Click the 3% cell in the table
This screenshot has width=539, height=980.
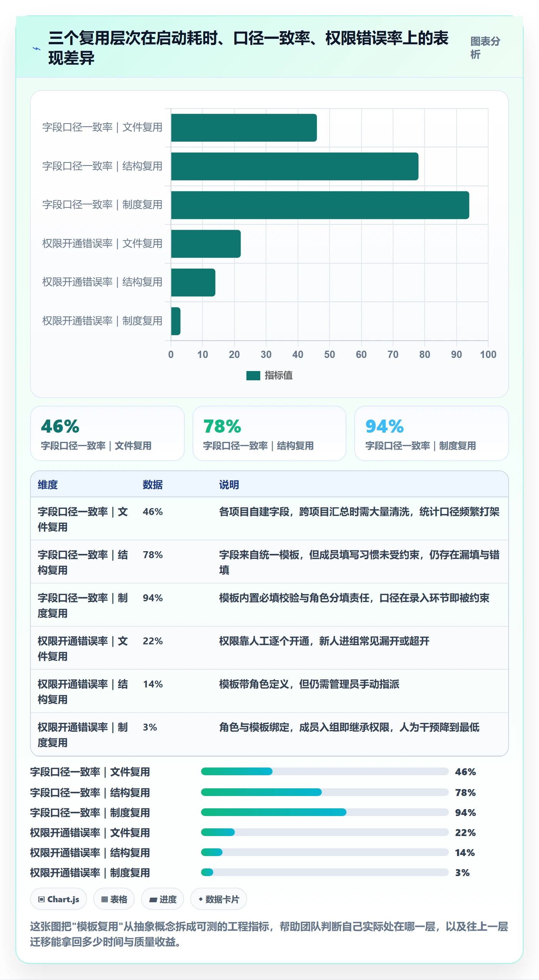click(x=150, y=727)
